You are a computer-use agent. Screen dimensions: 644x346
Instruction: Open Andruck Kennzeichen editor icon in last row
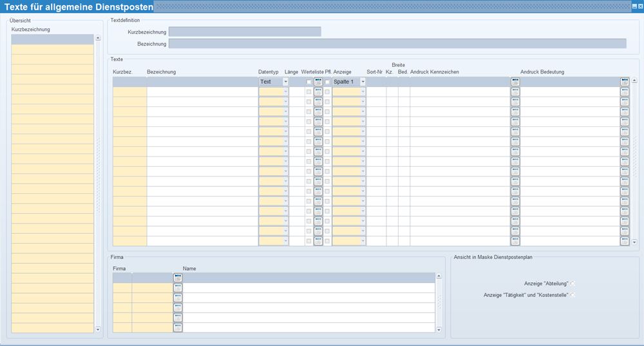pos(515,241)
